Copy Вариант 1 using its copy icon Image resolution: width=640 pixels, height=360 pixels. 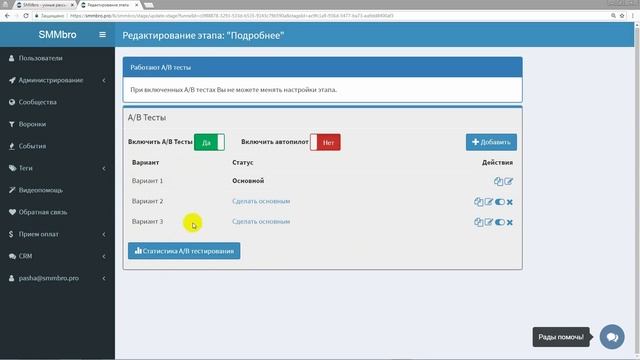[498, 182]
